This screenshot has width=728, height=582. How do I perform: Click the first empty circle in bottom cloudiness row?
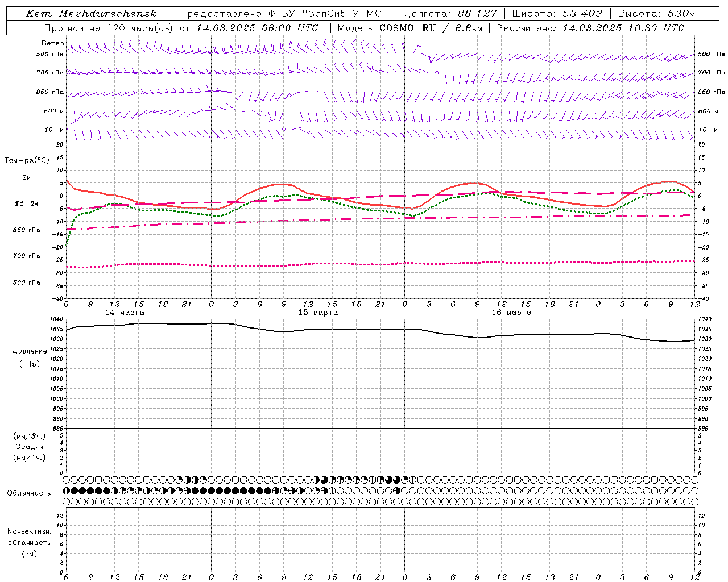pyautogui.click(x=66, y=502)
